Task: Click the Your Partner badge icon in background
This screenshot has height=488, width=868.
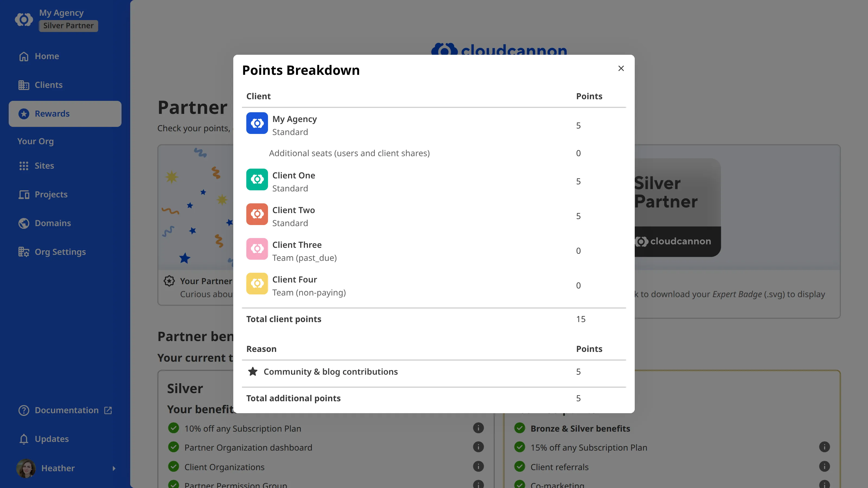Action: (169, 281)
